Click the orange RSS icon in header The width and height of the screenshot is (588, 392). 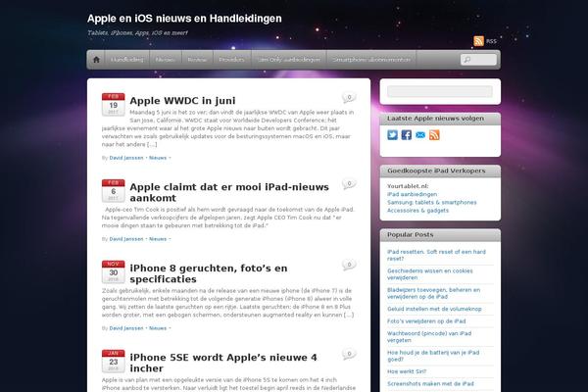(478, 41)
